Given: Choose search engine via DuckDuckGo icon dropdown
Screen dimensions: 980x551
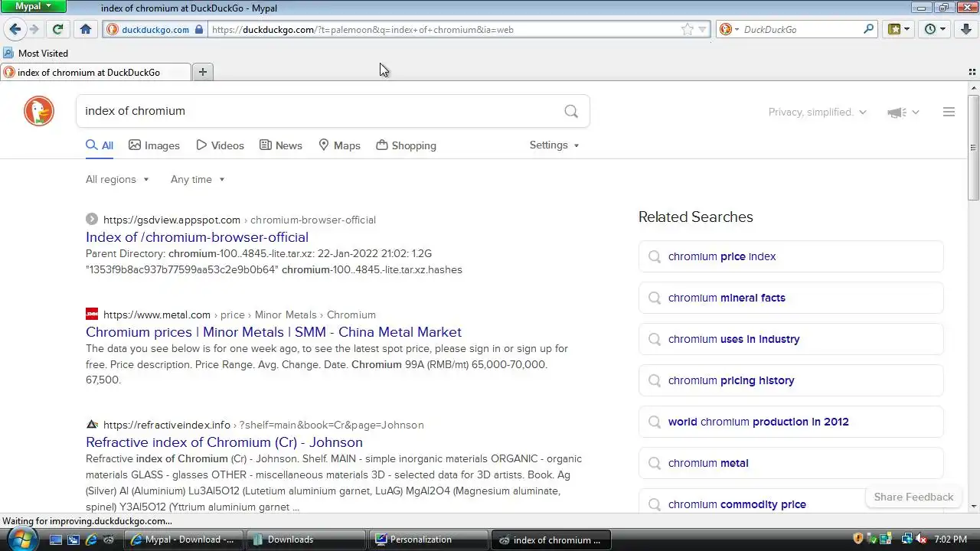Looking at the screenshot, I should [x=728, y=29].
